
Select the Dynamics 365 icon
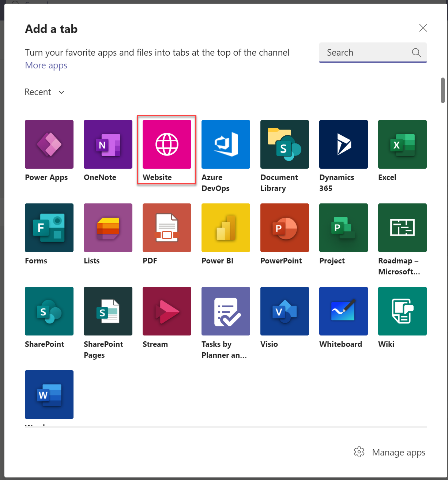click(343, 145)
